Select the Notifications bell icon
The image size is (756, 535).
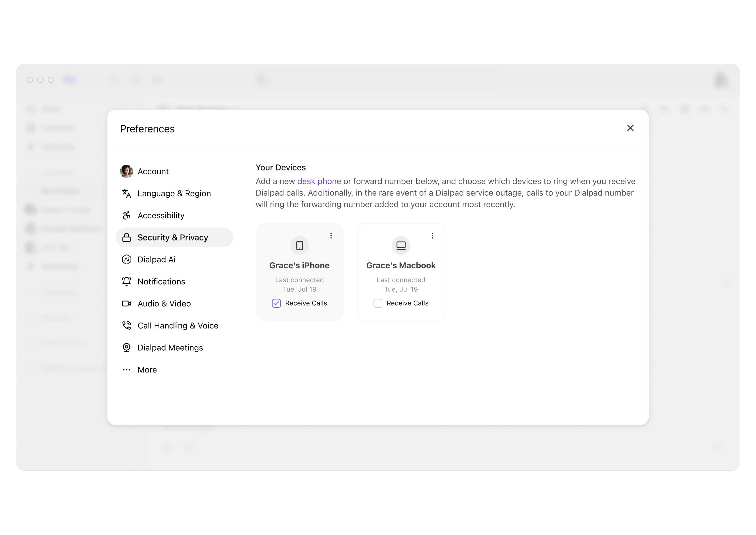click(x=126, y=281)
